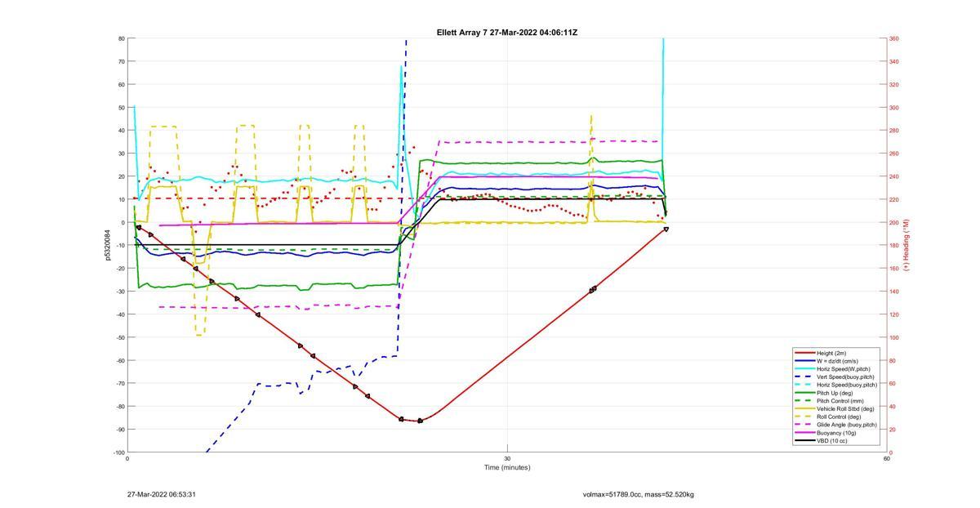Click the left axis tick label '-60'
The width and height of the screenshot is (980, 508).
click(x=121, y=360)
